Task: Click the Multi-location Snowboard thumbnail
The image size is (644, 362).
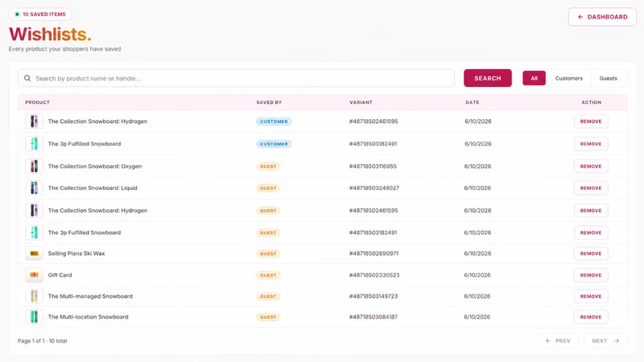Action: 34,317
